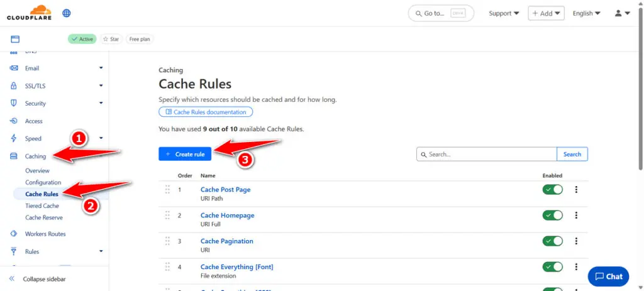Viewport: 644px width, 291px height.
Task: Click the Cloudflare logo
Action: pyautogui.click(x=29, y=13)
